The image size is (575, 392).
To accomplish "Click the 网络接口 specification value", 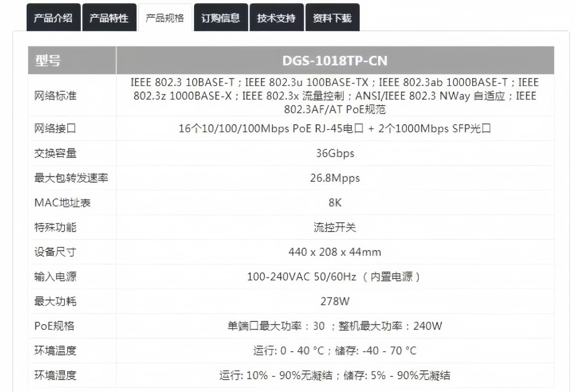I will click(x=335, y=129).
